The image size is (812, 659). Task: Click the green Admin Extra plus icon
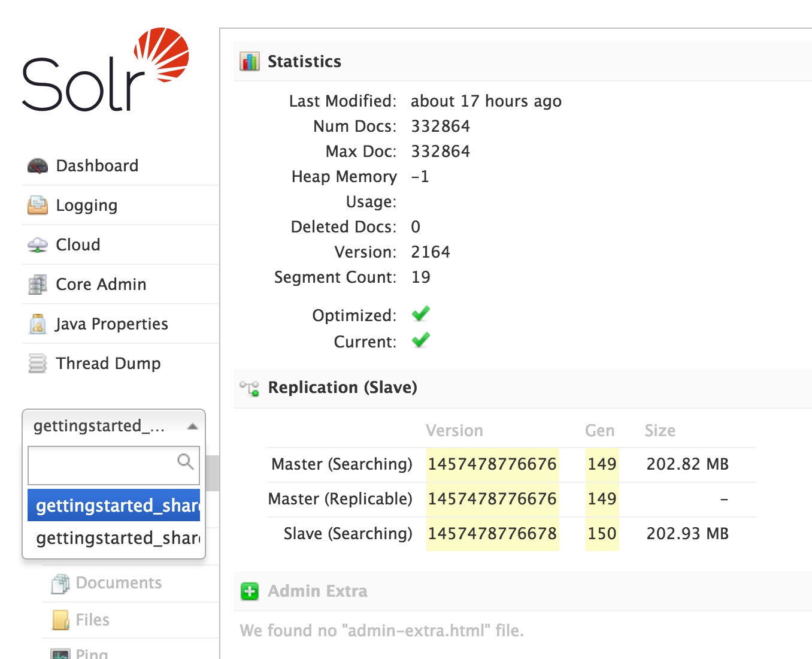pyautogui.click(x=250, y=591)
